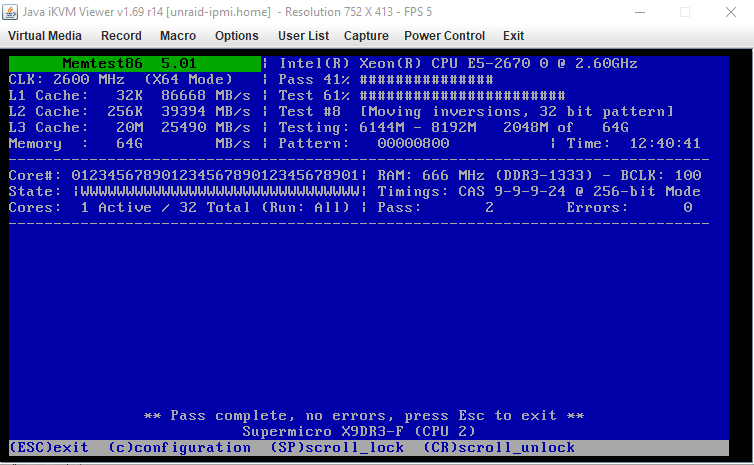Open the Capture menu
The width and height of the screenshot is (754, 465).
coord(366,36)
